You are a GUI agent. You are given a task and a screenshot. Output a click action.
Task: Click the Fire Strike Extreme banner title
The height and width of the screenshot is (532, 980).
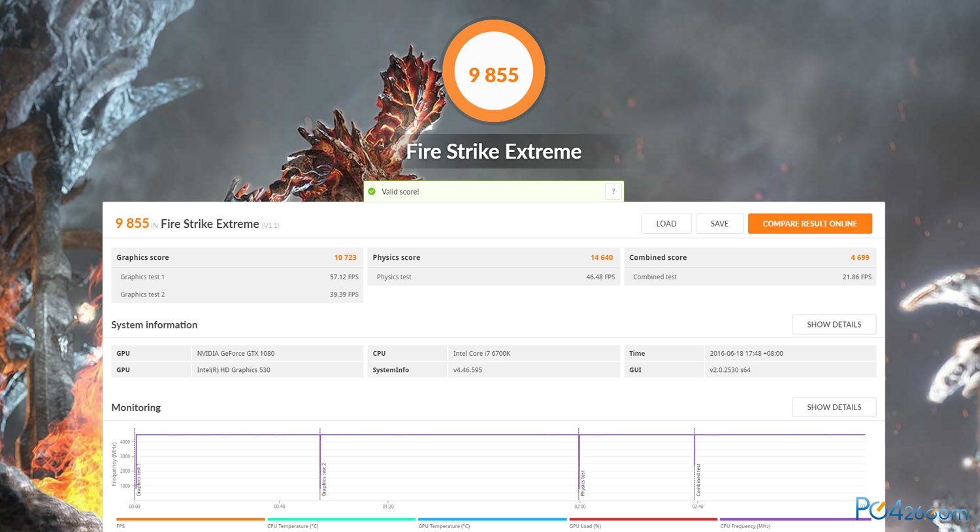point(494,151)
